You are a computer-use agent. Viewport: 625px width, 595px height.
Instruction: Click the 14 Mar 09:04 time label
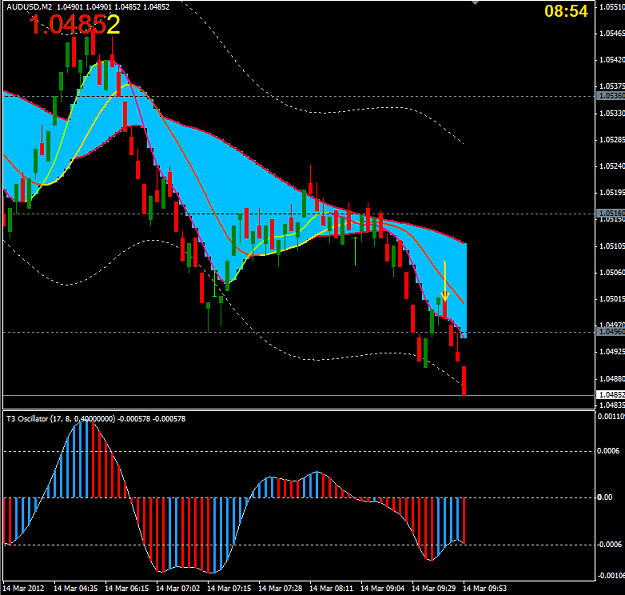(382, 588)
